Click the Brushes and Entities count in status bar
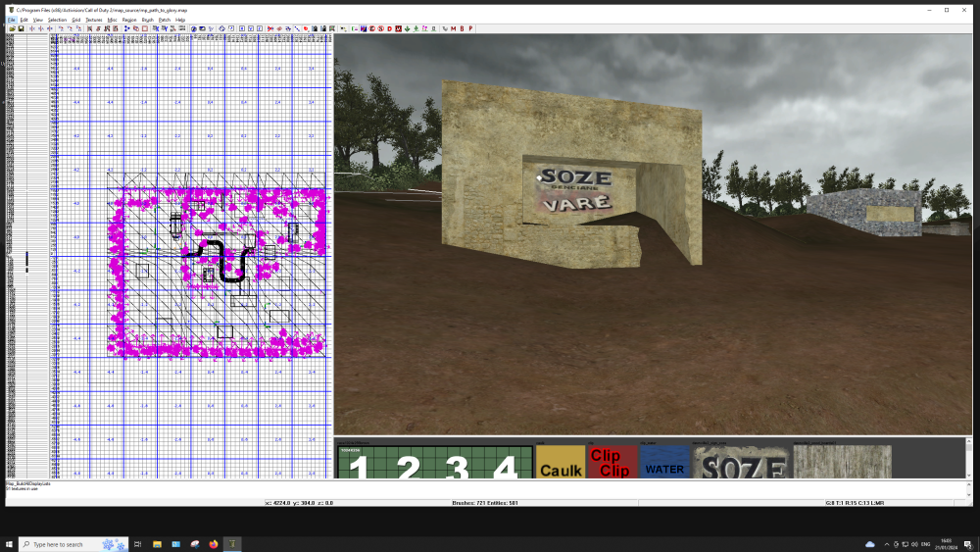Screen dimensions: 980x552 coord(485,503)
